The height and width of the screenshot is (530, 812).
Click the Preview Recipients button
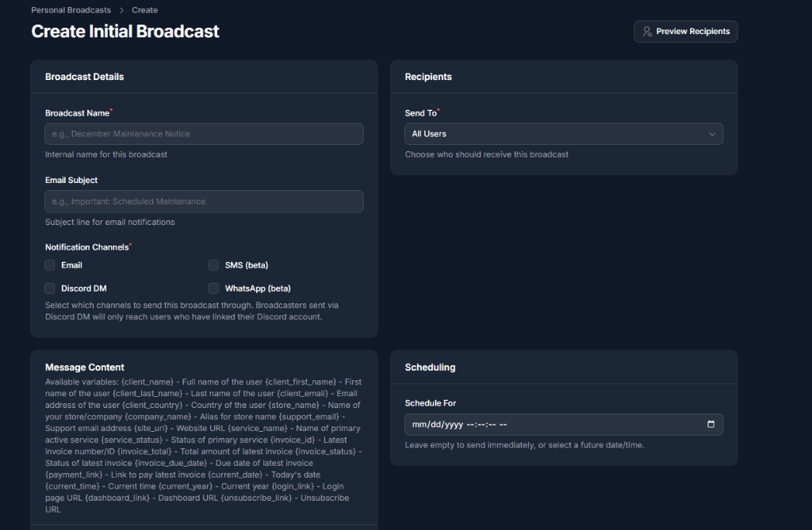[x=685, y=31]
